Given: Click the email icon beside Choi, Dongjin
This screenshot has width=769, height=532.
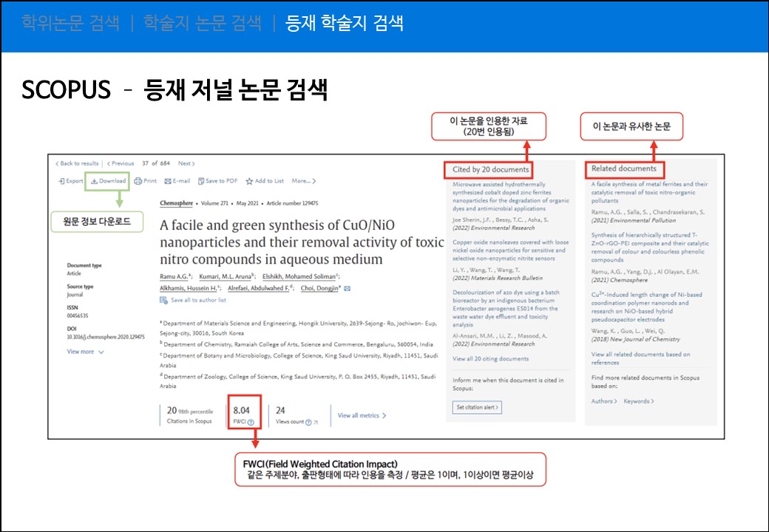Looking at the screenshot, I should [348, 288].
